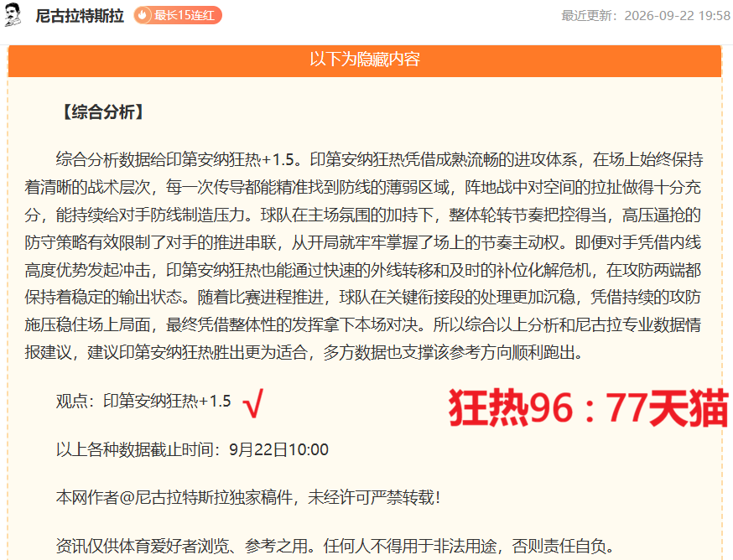This screenshot has width=733, height=560.
Task: Click the flame icon in the streak badge
Action: tap(143, 15)
